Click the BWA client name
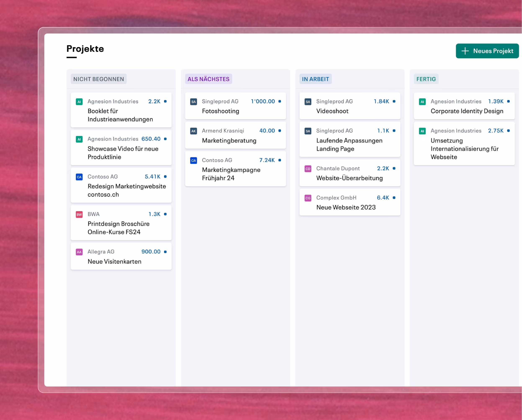The image size is (522, 420). 94,214
